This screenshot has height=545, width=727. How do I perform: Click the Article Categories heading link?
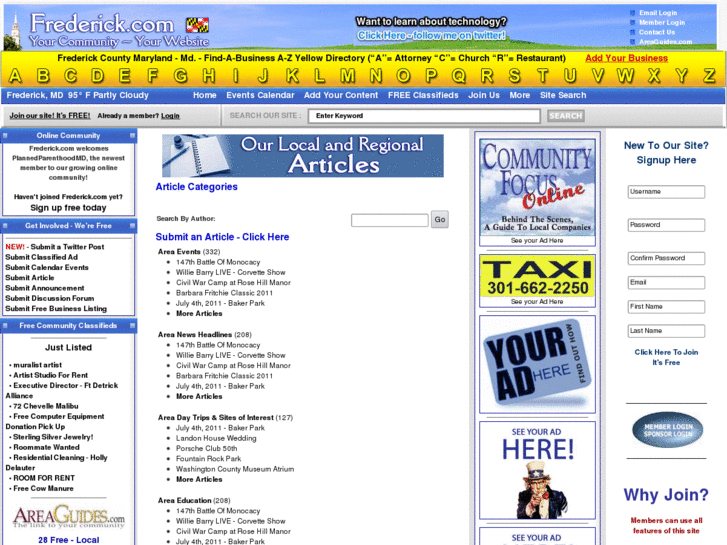(197, 187)
